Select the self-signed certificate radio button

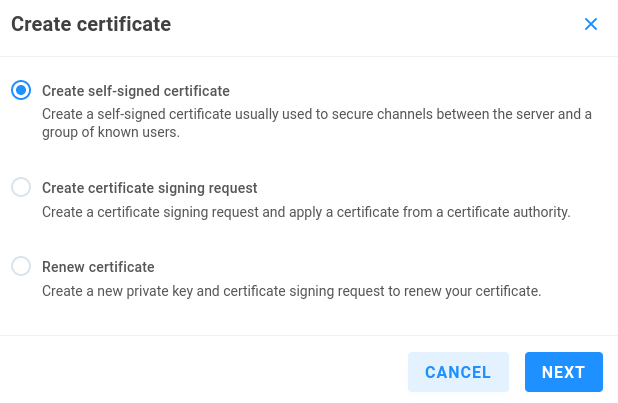tap(21, 90)
